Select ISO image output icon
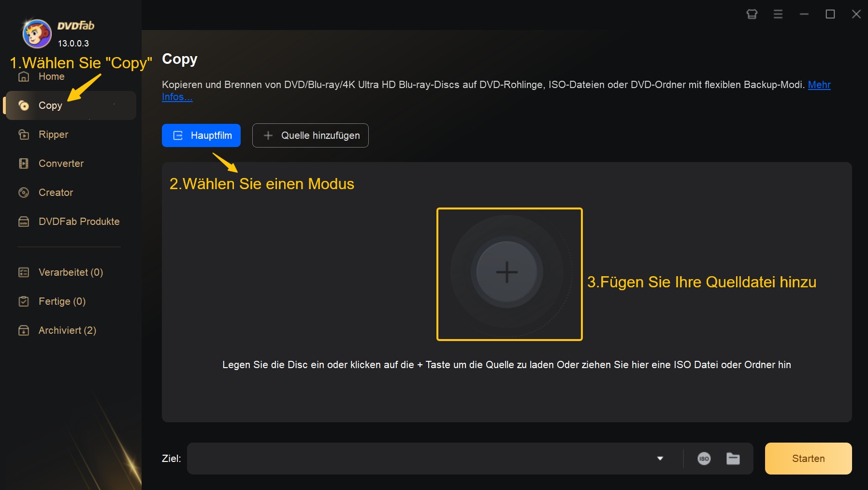The width and height of the screenshot is (868, 490). tap(704, 459)
